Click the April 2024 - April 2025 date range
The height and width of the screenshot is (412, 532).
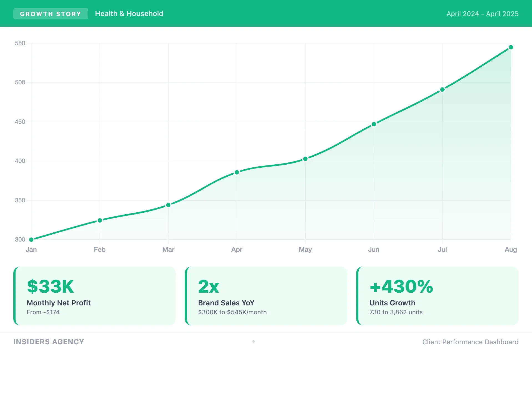point(482,14)
